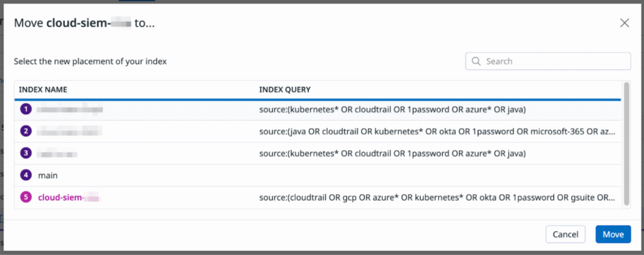
Task: Select the number 2 index badge
Action: point(26,131)
